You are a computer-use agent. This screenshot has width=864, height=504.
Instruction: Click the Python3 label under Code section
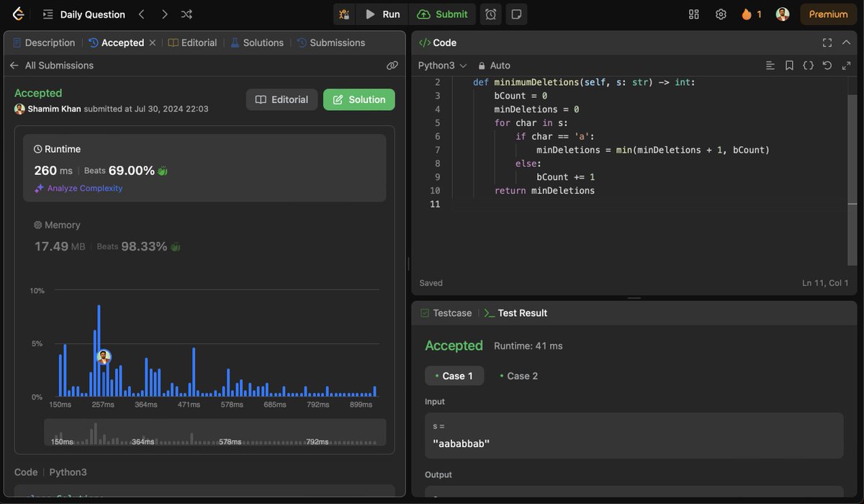(68, 472)
